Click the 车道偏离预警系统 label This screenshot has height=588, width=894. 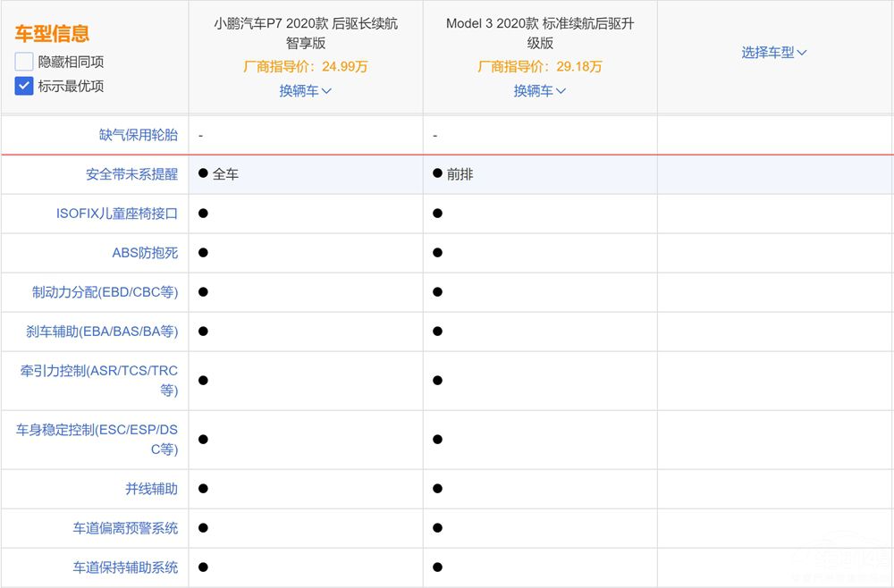tap(125, 528)
